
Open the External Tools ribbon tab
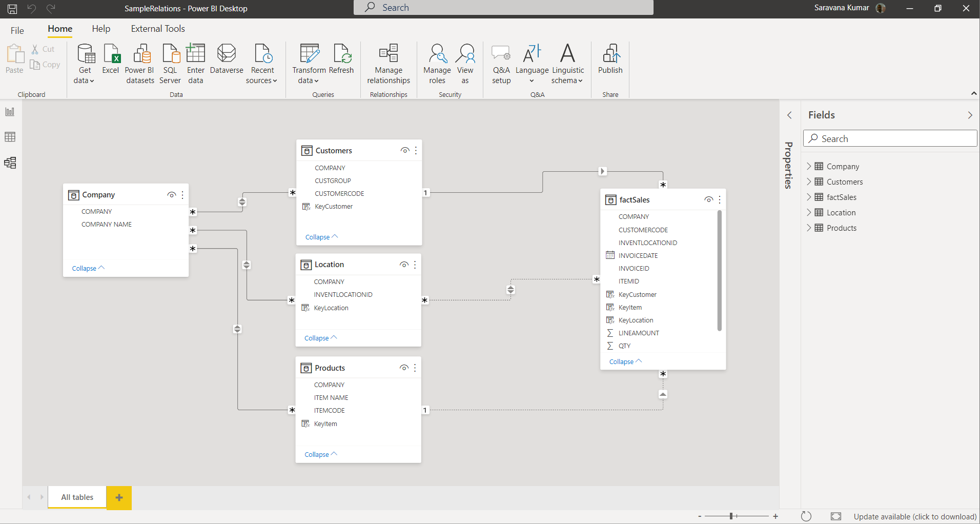(158, 29)
